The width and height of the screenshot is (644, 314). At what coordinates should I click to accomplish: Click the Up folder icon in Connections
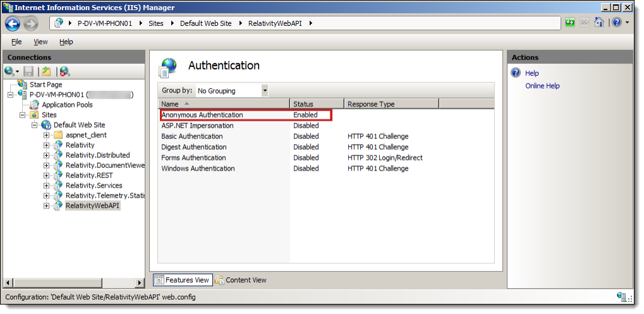pos(46,72)
